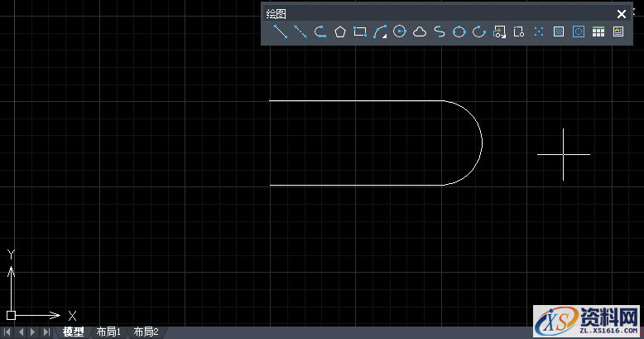644x339 pixels.
Task: Select the Circle tool
Action: pos(400,32)
